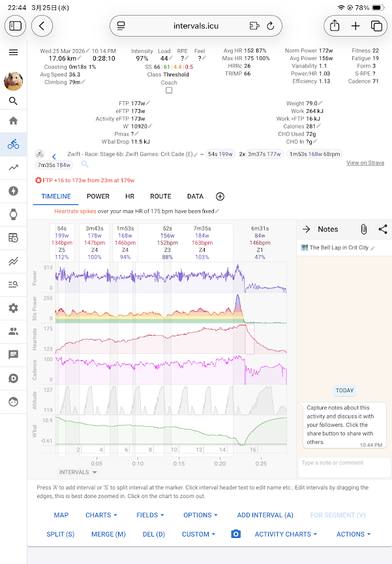This screenshot has height=564, width=392.
Task: Toggle the Safari sidebar panel button
Action: [15, 26]
